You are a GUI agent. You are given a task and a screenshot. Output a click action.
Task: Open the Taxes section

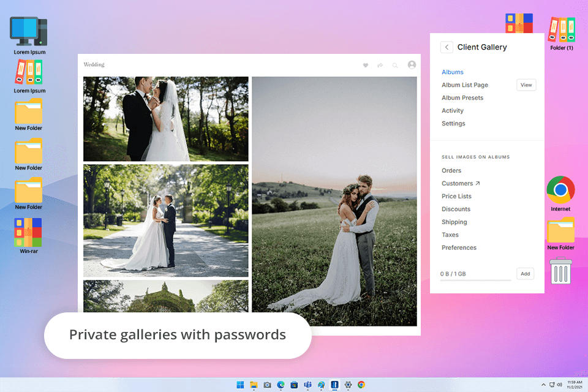pyautogui.click(x=450, y=235)
